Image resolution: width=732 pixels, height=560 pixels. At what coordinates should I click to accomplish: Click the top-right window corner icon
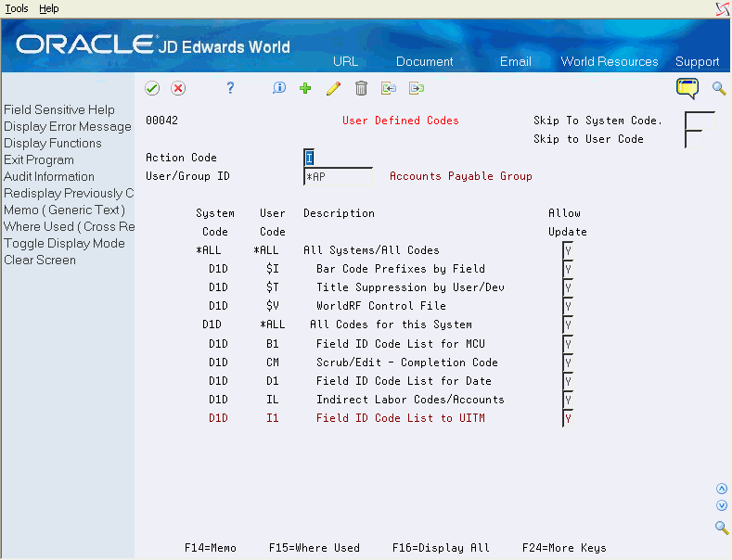(x=722, y=9)
